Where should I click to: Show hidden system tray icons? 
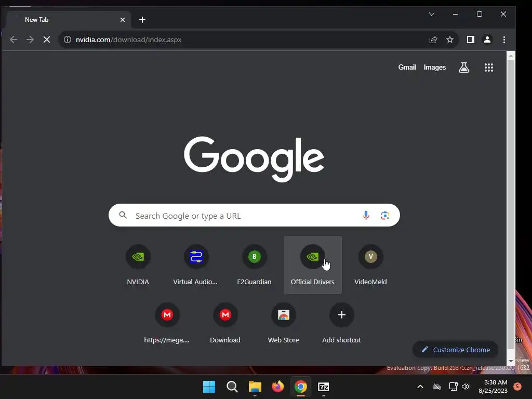(x=420, y=387)
